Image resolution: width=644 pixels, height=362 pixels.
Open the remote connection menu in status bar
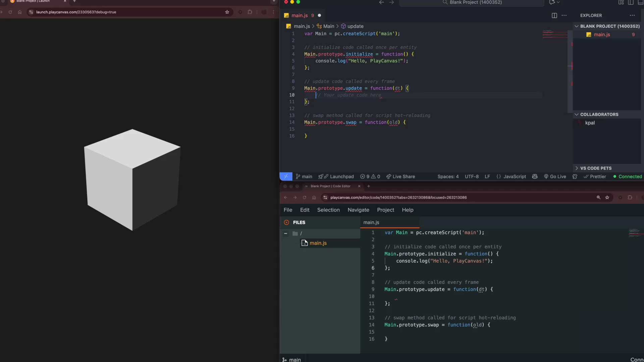(286, 176)
